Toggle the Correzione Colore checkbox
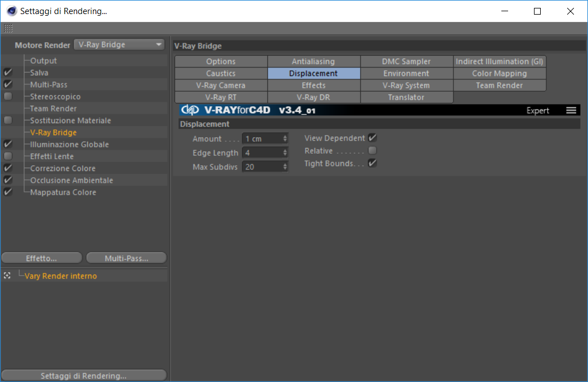The height and width of the screenshot is (382, 588). point(8,168)
